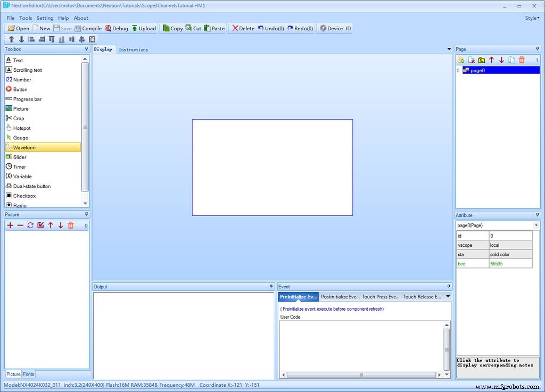Upload the project to device
The height and width of the screenshot is (392, 545).
coord(144,29)
